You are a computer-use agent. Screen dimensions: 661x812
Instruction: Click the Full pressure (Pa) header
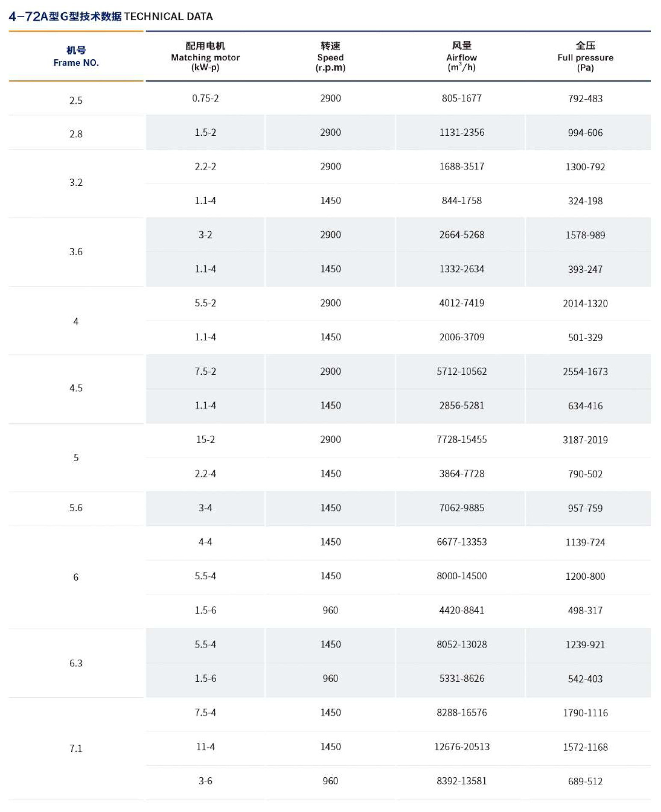[x=585, y=56]
